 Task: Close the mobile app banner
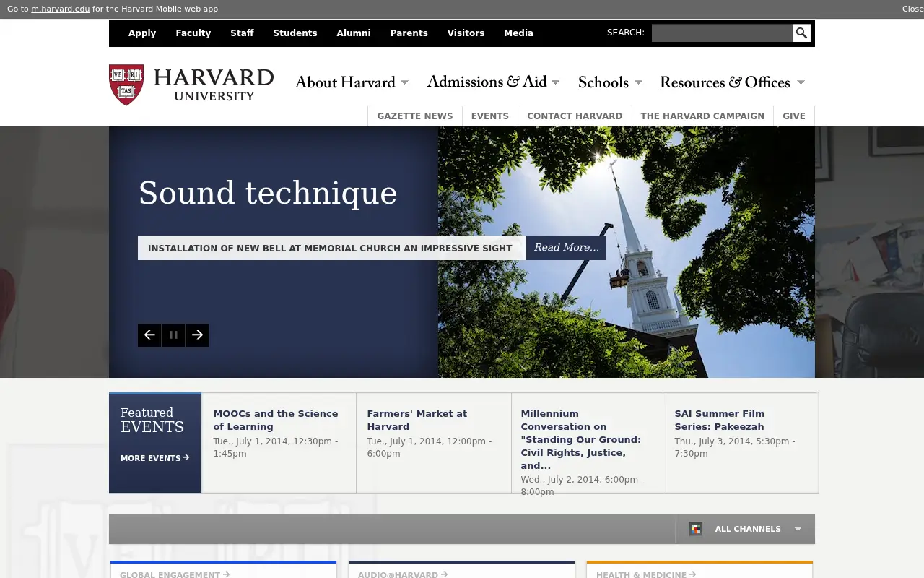(x=912, y=9)
